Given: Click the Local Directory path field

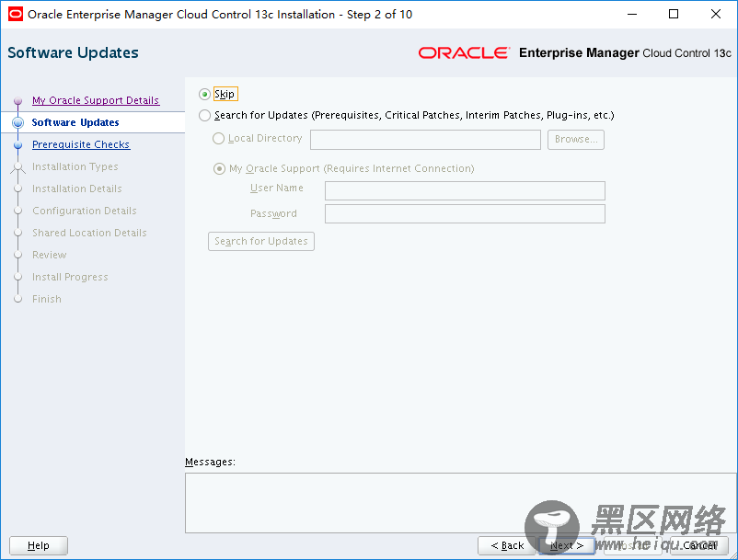Looking at the screenshot, I should [425, 140].
